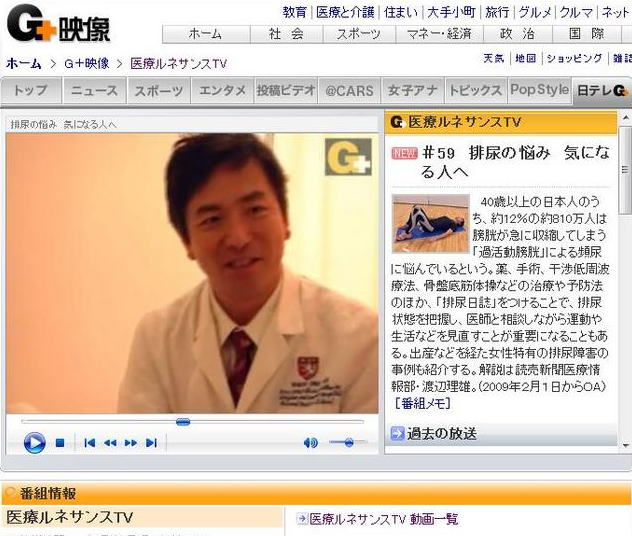Select the トピックス tab
Viewport: 632px width, 536px height.
pos(476,90)
